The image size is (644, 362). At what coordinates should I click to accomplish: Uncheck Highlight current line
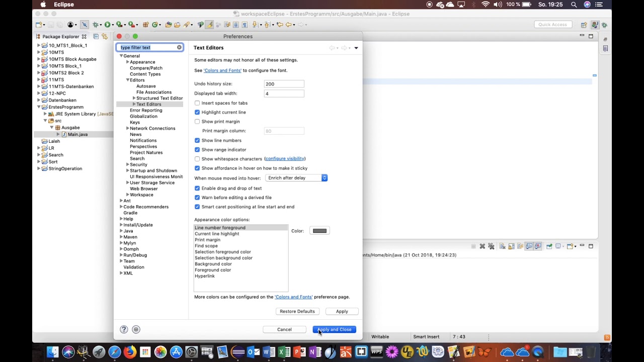coord(197,112)
